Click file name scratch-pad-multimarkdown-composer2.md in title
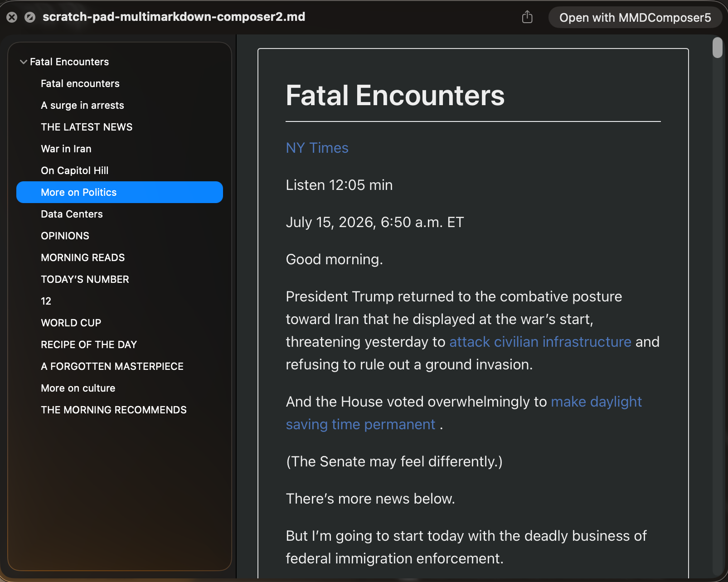This screenshot has width=728, height=582. point(174,17)
